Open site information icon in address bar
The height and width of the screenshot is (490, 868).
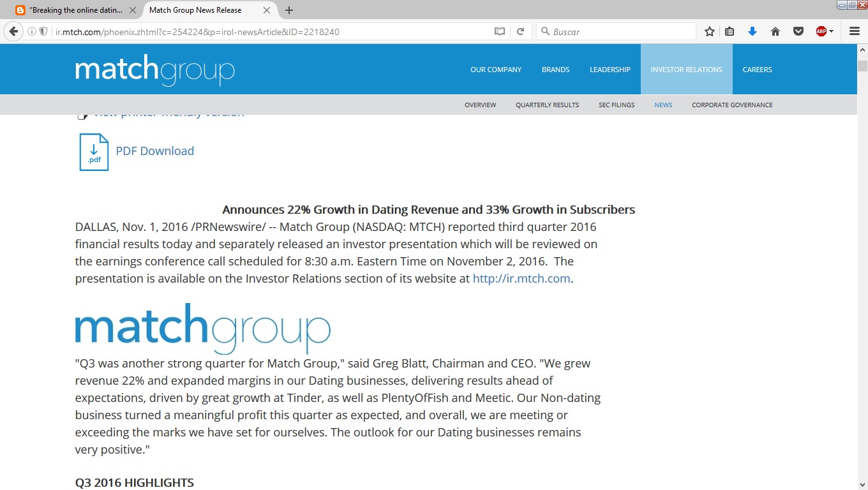(x=32, y=31)
